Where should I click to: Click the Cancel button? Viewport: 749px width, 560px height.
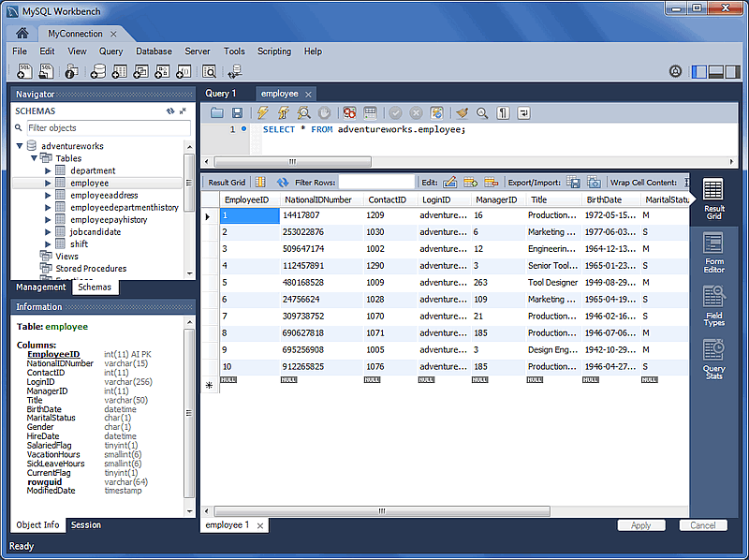click(702, 525)
